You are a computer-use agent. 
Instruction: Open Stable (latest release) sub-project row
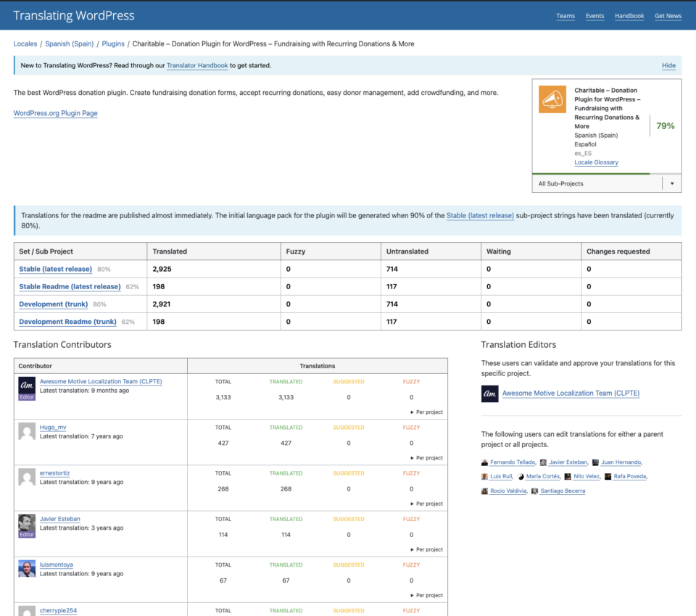(x=56, y=269)
